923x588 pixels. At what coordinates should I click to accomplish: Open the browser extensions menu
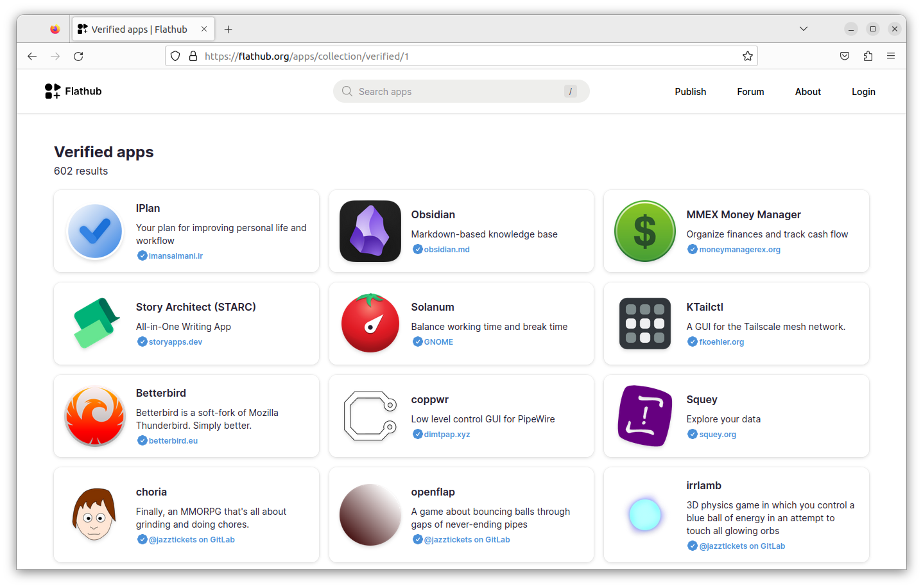click(868, 56)
